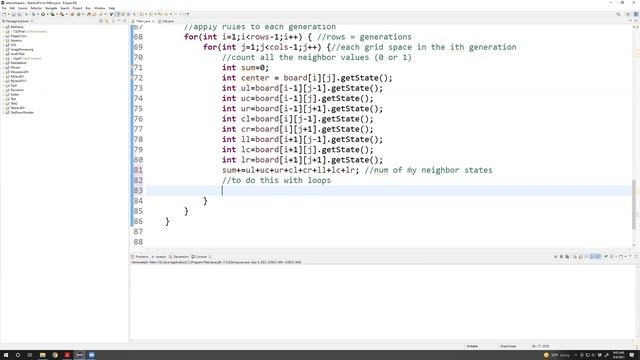This screenshot has height=360, width=640.
Task: Click the editor vertical scrollbar
Action: coord(634,204)
